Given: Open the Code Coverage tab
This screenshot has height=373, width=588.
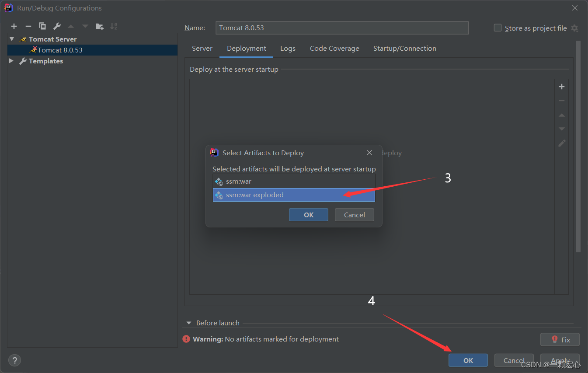Looking at the screenshot, I should point(334,49).
